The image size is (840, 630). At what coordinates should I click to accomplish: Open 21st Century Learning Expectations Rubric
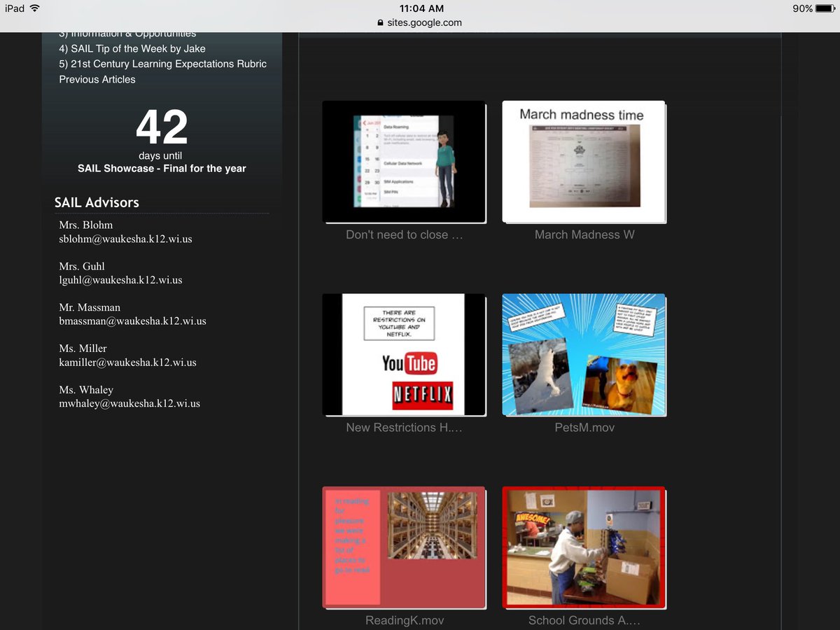(163, 64)
